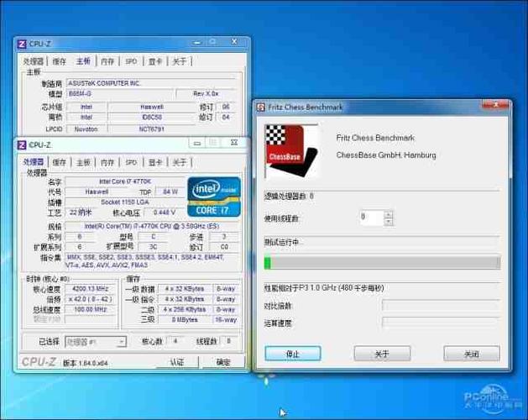Click the 关闭 button in Fritz Chess Benchmark
Viewport: 528px width, 420px height.
[x=472, y=354]
